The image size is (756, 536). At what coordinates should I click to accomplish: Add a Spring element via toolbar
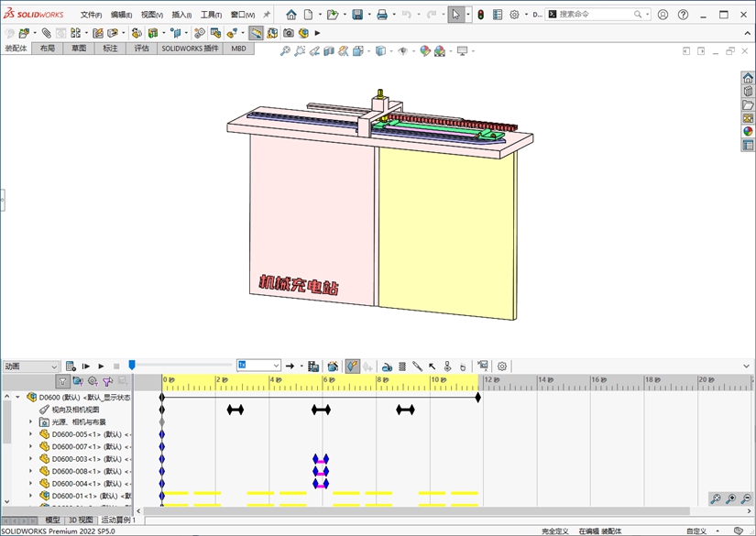coord(401,366)
